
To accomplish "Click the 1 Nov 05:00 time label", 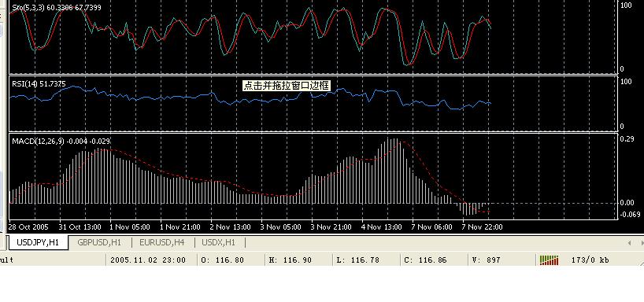I will click(130, 227).
